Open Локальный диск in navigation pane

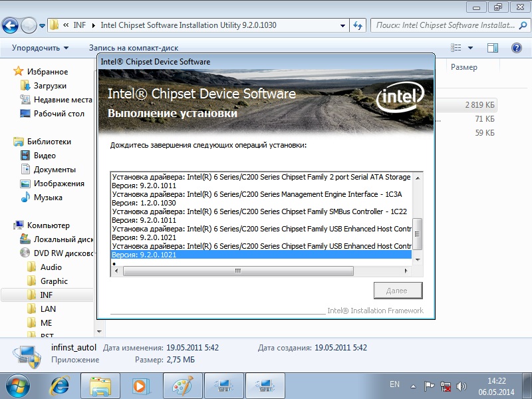[63, 239]
